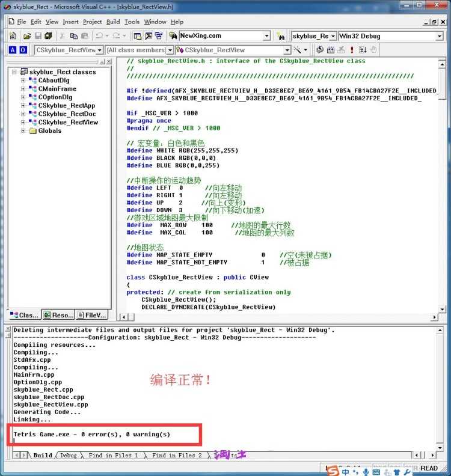451x476 pixels.
Task: Click the Stop Build icon
Action: 342,50
